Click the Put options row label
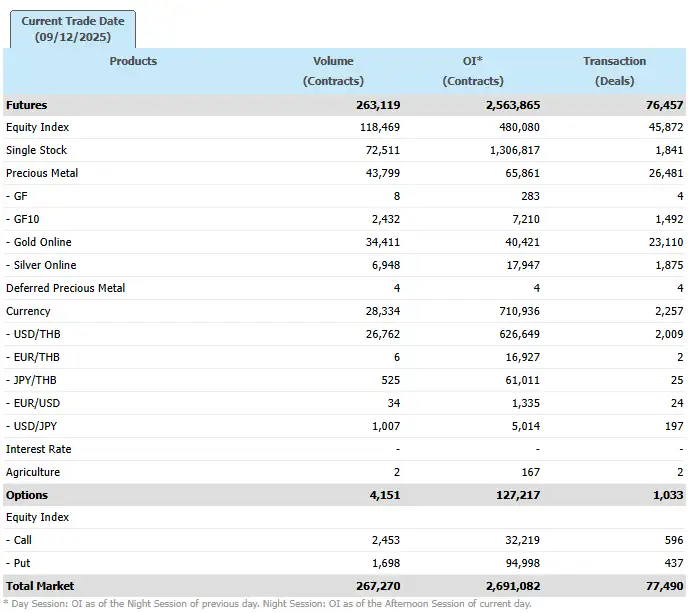Image resolution: width=688 pixels, height=613 pixels. [19, 564]
